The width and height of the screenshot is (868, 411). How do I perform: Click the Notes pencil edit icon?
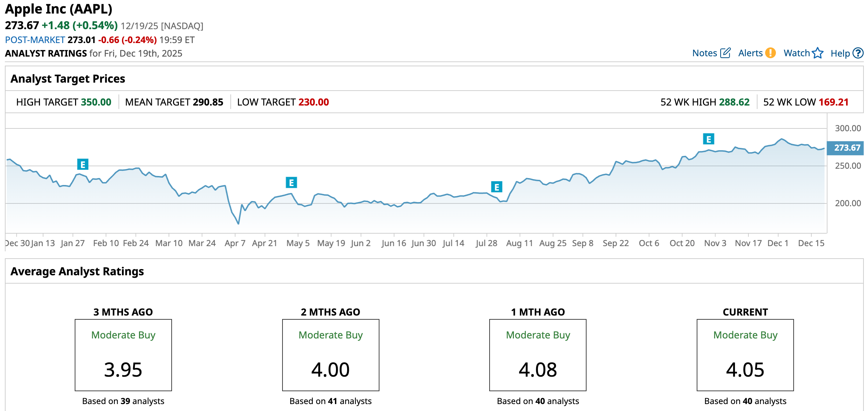click(726, 53)
